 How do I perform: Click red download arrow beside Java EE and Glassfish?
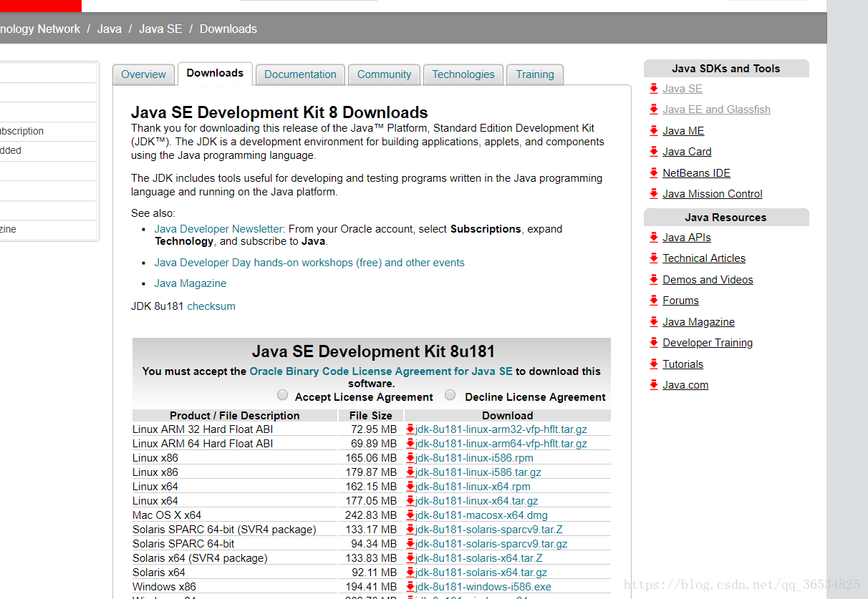pyautogui.click(x=654, y=109)
